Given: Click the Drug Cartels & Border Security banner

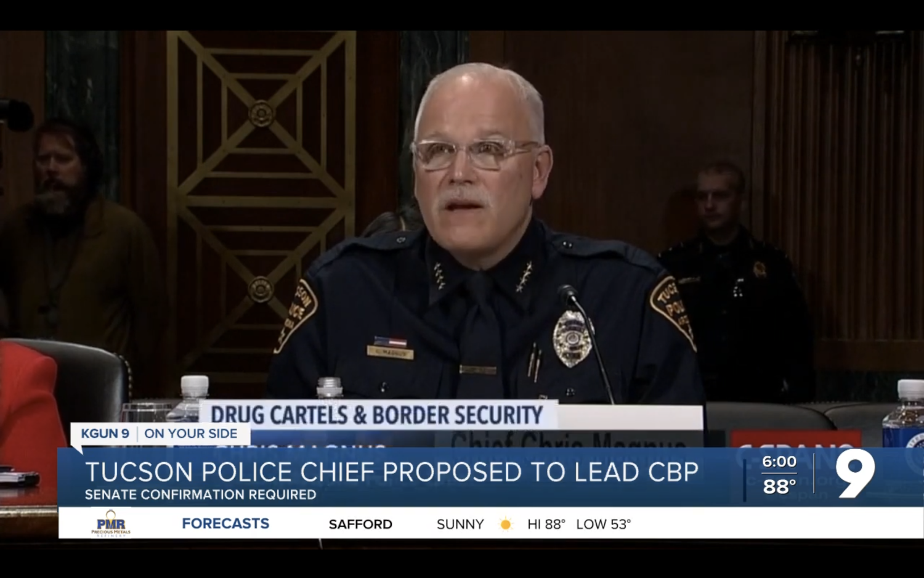Looking at the screenshot, I should 376,415.
